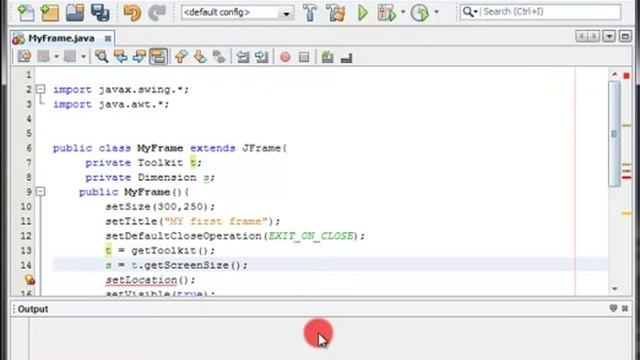Shift line left icon
This screenshot has width=640, height=360.
(x=243, y=57)
